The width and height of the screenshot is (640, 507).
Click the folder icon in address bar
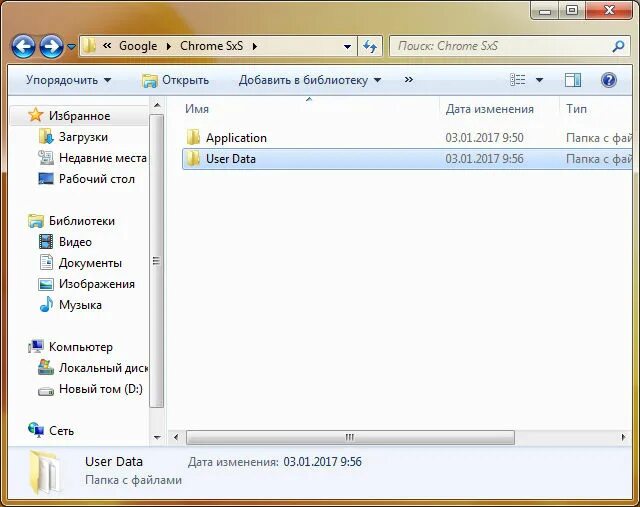click(89, 46)
